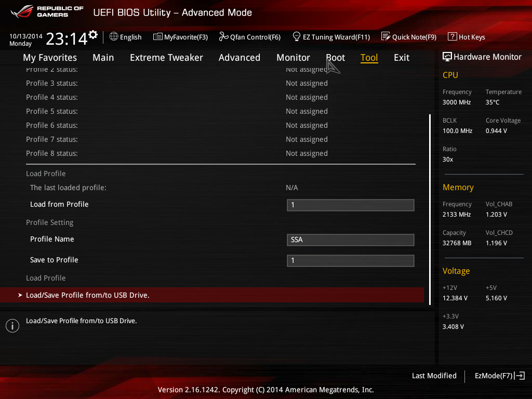Switch to EzMode(F7)
Screen dimensions: 532x399
coord(494,376)
